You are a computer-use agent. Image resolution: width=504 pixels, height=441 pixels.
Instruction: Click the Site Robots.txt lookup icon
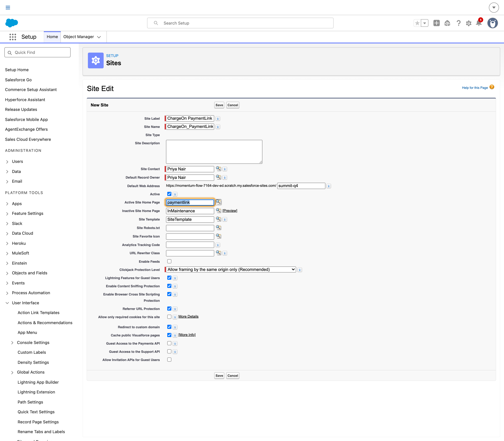click(x=219, y=228)
